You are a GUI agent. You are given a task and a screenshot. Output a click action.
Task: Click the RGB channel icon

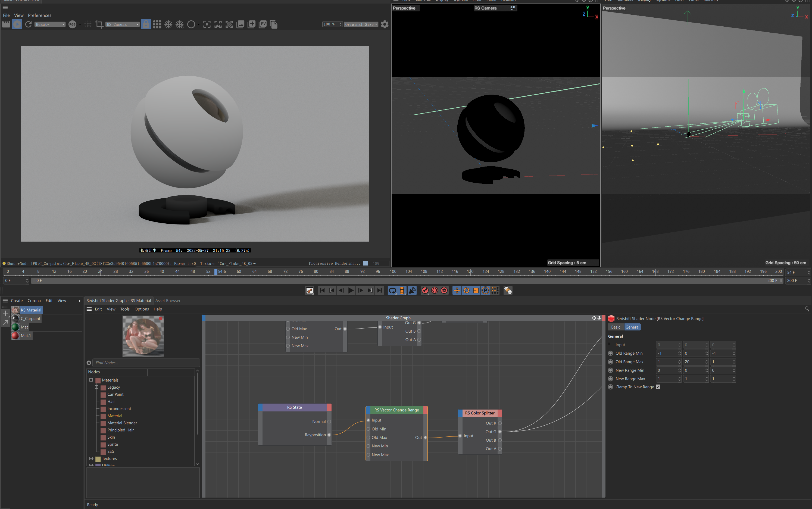coord(72,24)
